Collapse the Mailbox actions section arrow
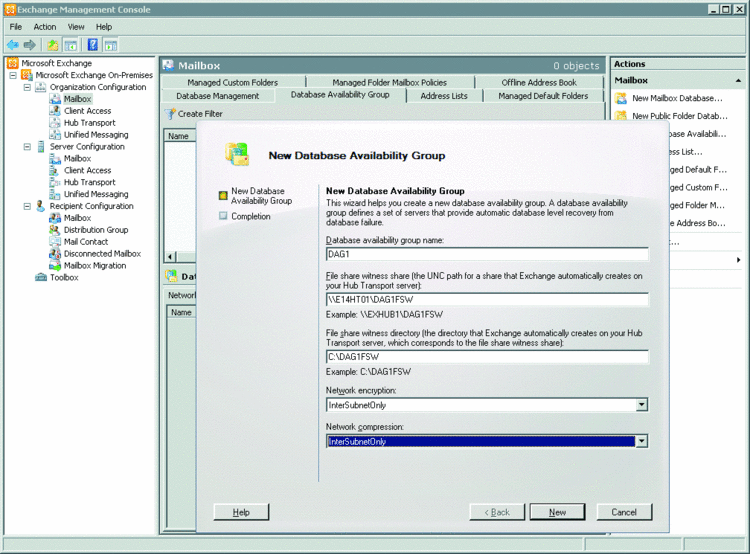 (x=739, y=81)
